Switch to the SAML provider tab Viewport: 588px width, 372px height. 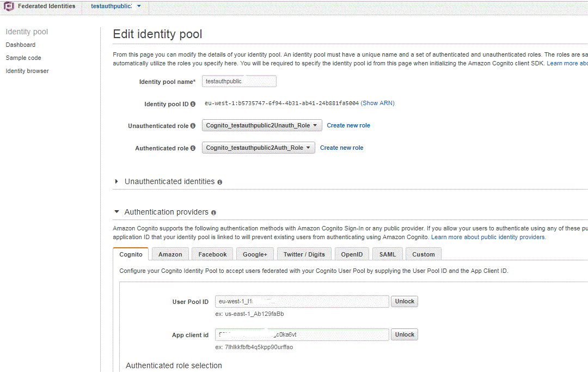[x=388, y=254]
